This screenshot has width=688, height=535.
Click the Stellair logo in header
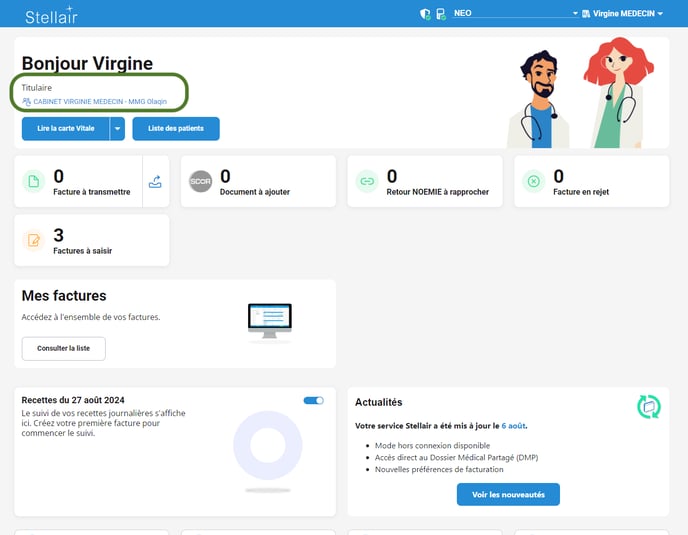coord(51,14)
